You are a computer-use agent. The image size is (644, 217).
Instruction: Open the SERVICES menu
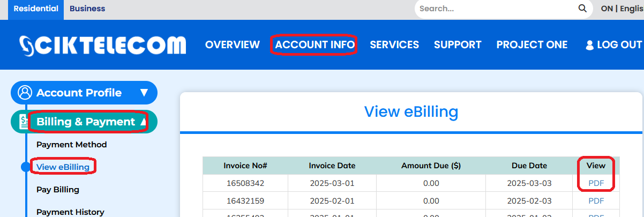394,45
